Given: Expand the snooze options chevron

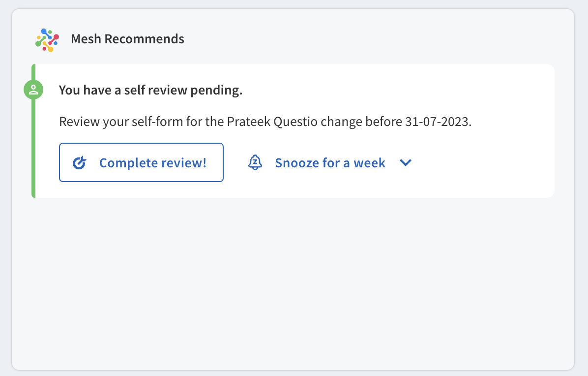Looking at the screenshot, I should 406,162.
